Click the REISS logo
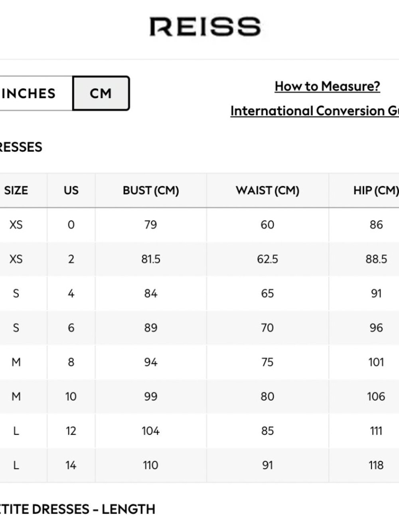 point(205,27)
